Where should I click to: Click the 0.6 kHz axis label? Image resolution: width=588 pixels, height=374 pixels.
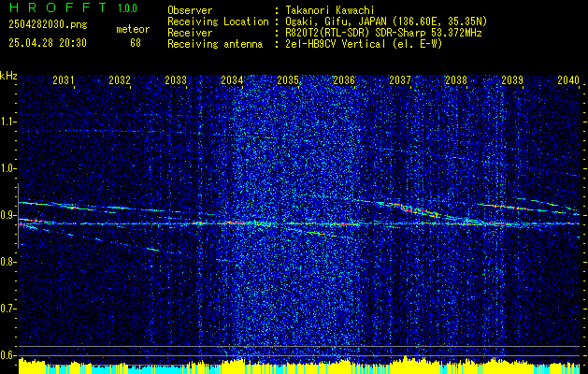coord(7,355)
